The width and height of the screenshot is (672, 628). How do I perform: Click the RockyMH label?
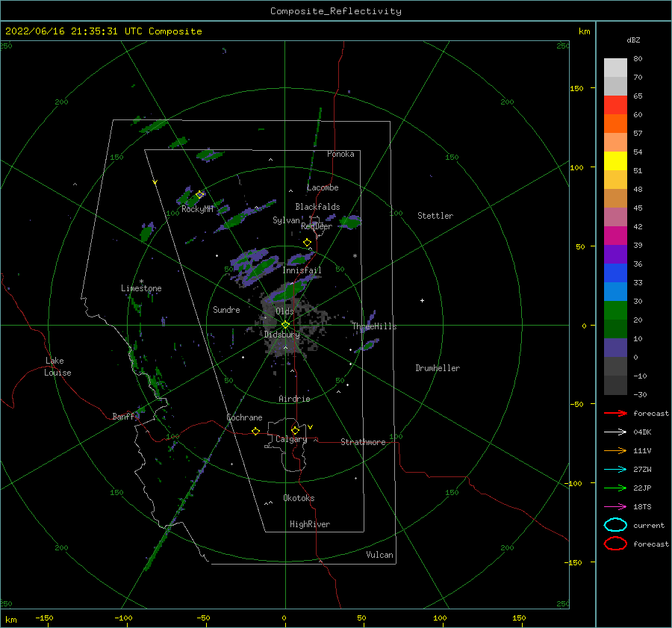[x=198, y=209]
